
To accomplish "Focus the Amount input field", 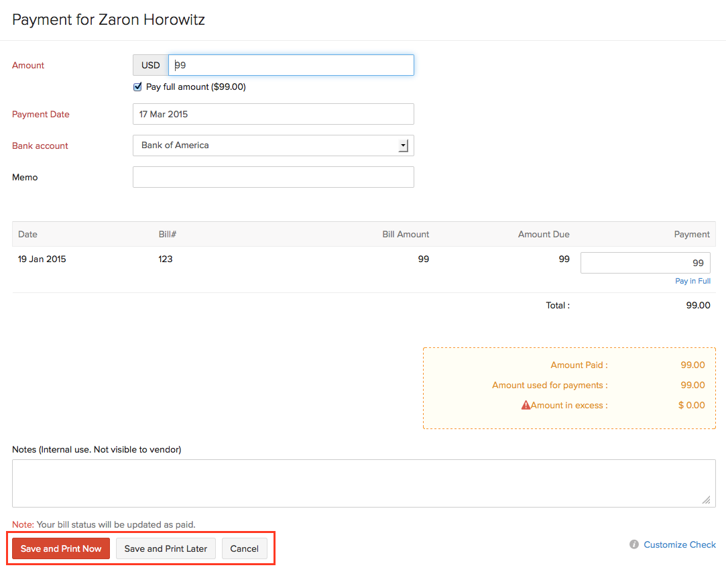I will coord(291,65).
